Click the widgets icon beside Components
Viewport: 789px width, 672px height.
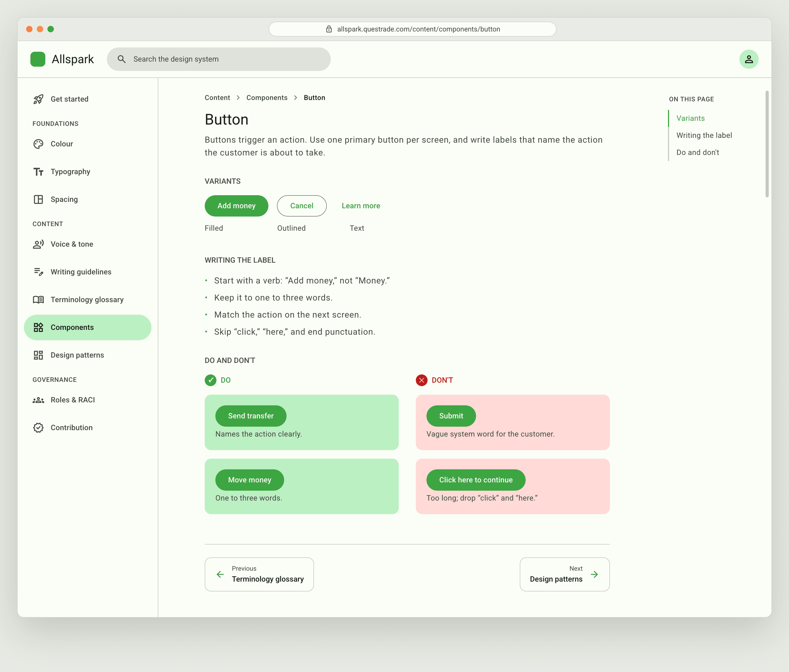[x=38, y=327]
